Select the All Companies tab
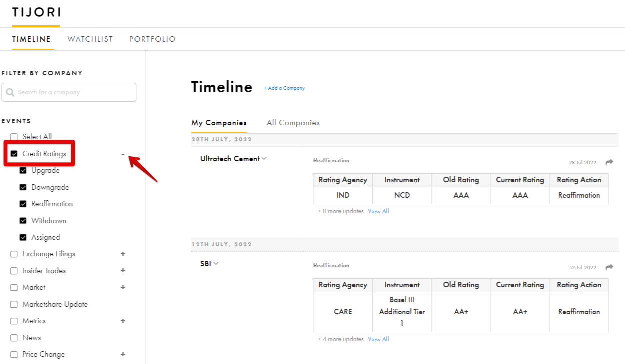625x364 pixels. point(293,123)
